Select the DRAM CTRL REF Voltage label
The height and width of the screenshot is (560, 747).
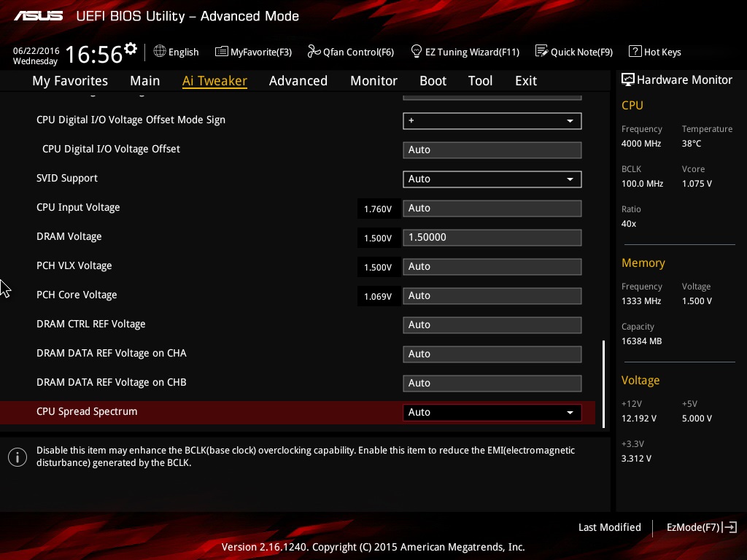click(x=91, y=324)
